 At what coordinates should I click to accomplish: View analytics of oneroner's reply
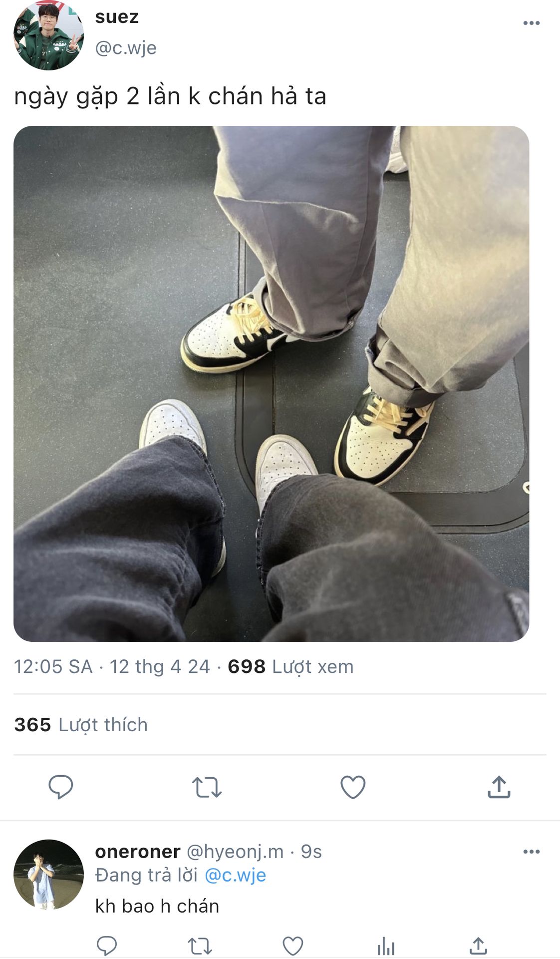(x=386, y=946)
